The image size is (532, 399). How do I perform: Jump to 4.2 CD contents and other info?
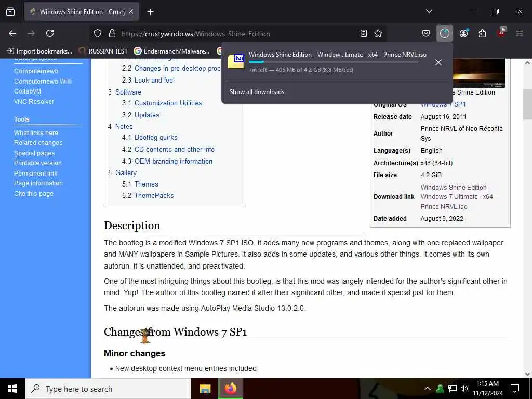pyautogui.click(x=168, y=149)
